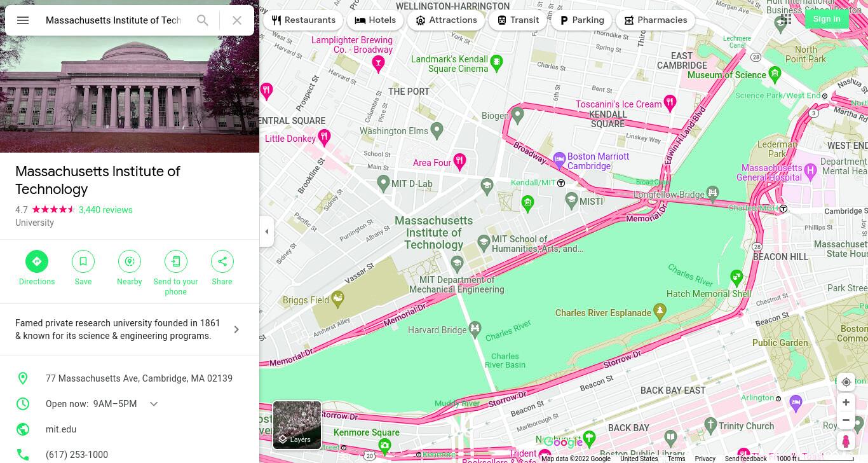The width and height of the screenshot is (868, 463).
Task: Click the MIT D-Lab map pin
Action: (383, 183)
